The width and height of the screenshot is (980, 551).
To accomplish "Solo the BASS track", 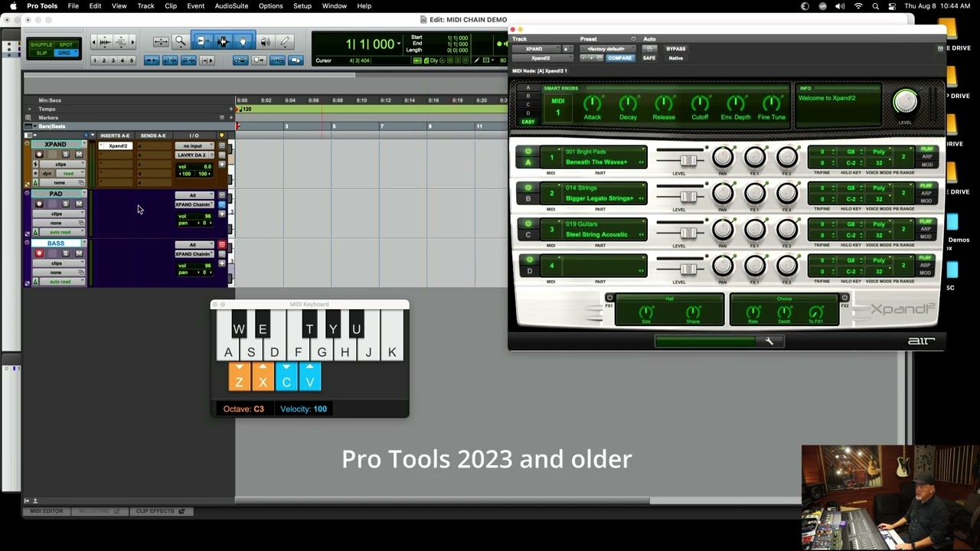I will tap(65, 253).
